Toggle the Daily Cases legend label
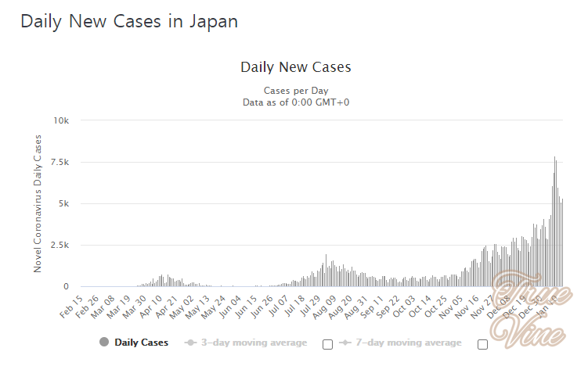The image size is (588, 366). (x=141, y=343)
